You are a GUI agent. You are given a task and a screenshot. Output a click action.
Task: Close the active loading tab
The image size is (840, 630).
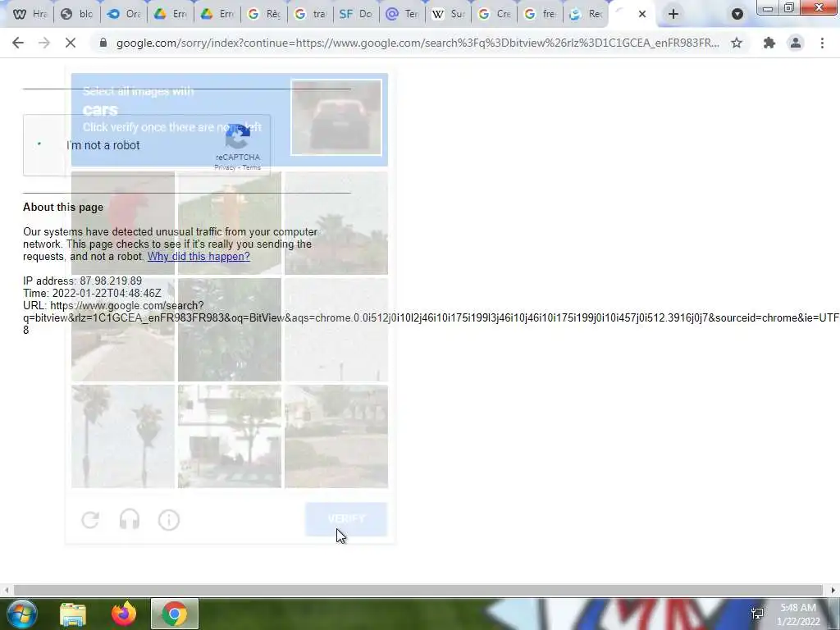[x=641, y=14]
